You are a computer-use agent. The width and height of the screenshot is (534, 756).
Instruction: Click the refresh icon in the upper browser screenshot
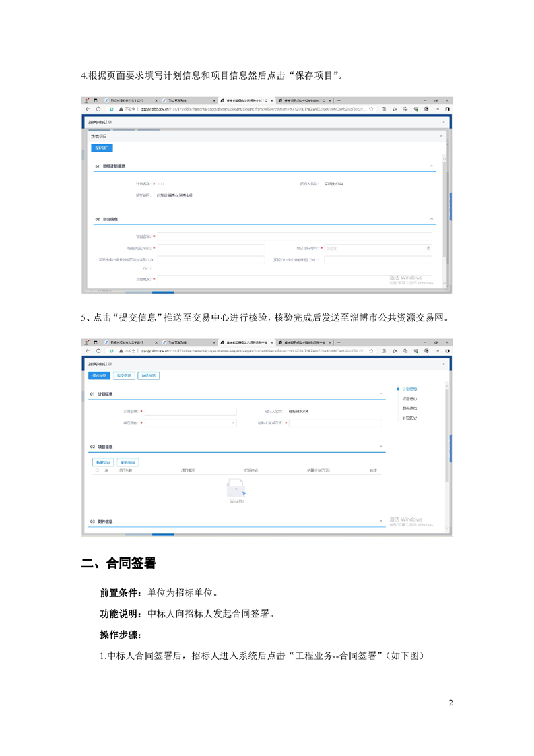[98, 108]
